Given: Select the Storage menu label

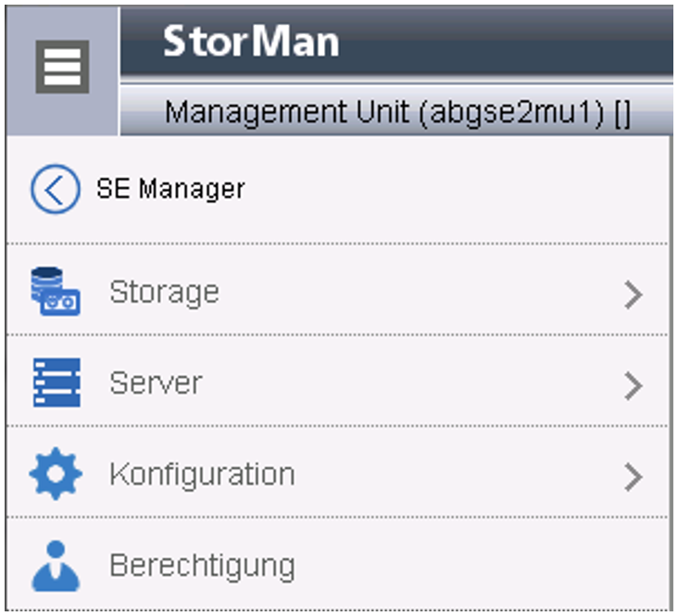Looking at the screenshot, I should 164,292.
